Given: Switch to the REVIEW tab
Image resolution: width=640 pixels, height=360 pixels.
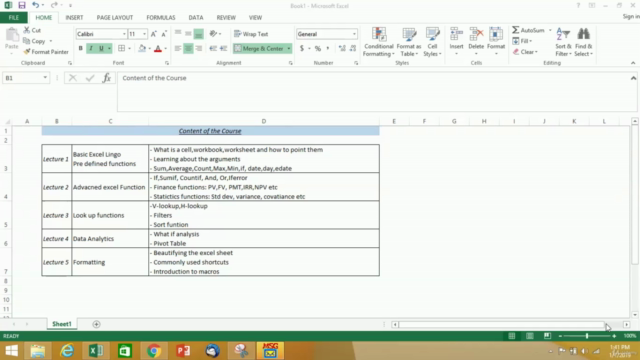Looking at the screenshot, I should pos(226,18).
